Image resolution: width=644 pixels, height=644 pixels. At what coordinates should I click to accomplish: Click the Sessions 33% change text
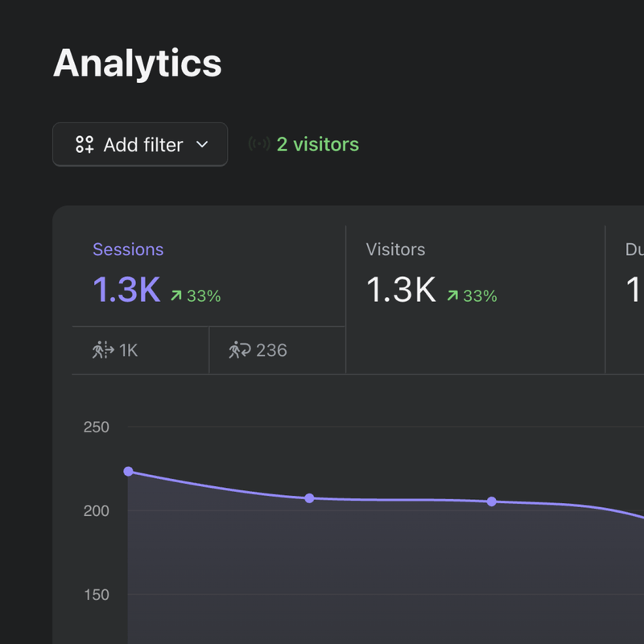pos(204,295)
